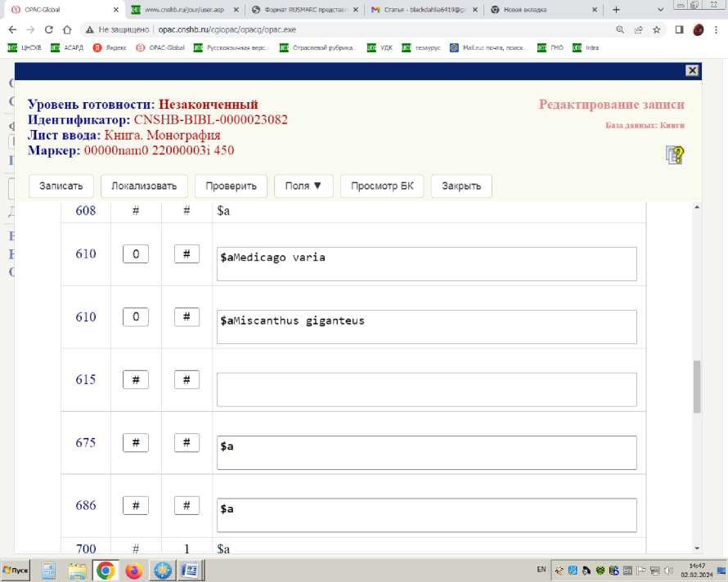Open a new browser tab
Viewport: 728px width, 582px height.
pos(616,10)
